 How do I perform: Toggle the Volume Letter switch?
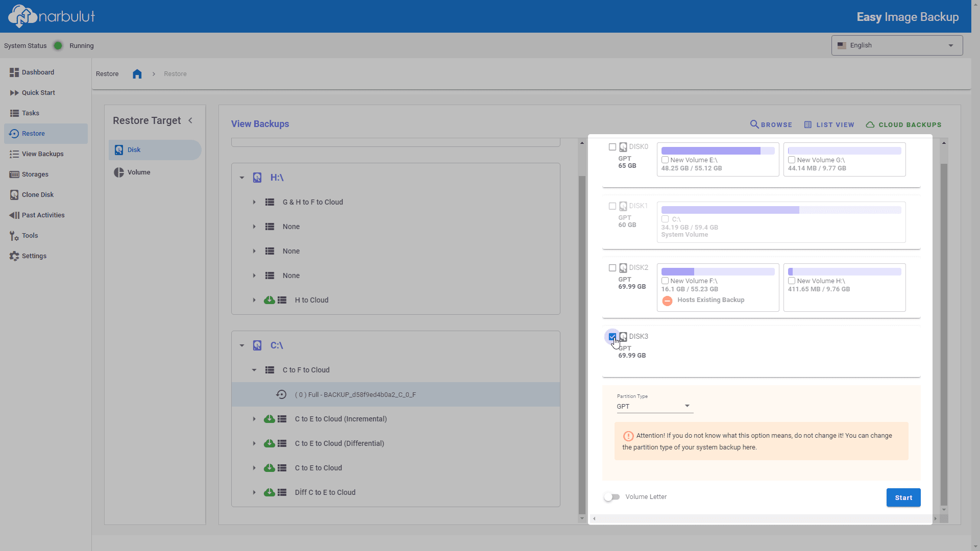pos(611,497)
